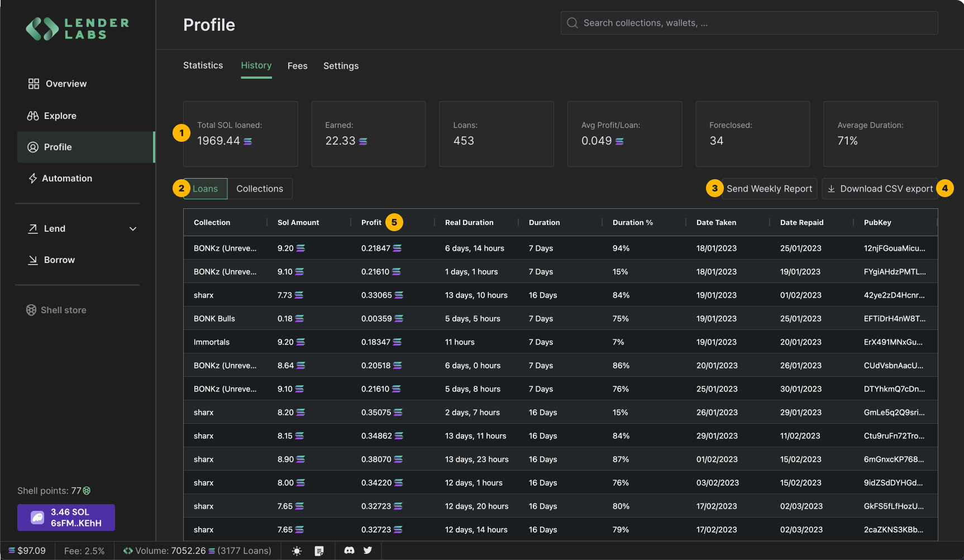Image resolution: width=964 pixels, height=560 pixels.
Task: Focus the search collections input field
Action: pyautogui.click(x=748, y=23)
